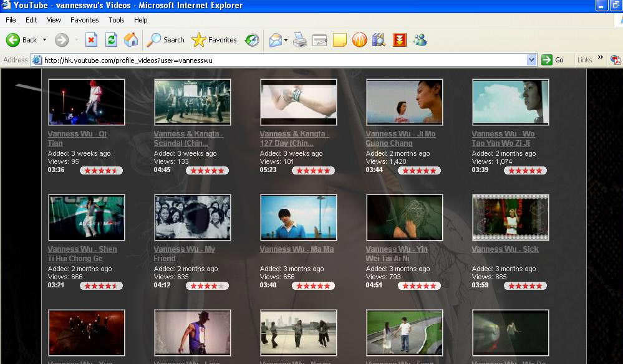Open the Vanness Wu - Yin Wei Tai Ai Ni link
The image size is (623, 364).
[397, 254]
